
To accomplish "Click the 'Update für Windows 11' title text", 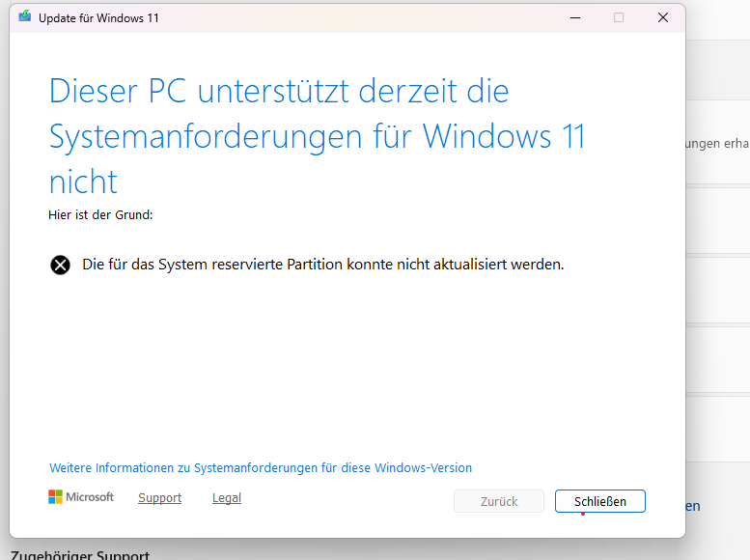I will [98, 18].
